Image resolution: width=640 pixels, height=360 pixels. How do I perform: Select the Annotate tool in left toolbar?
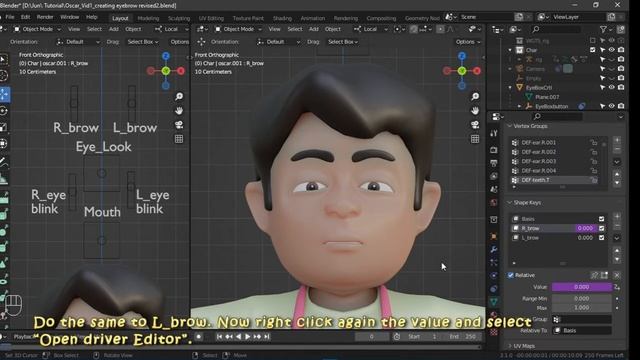click(x=4, y=162)
